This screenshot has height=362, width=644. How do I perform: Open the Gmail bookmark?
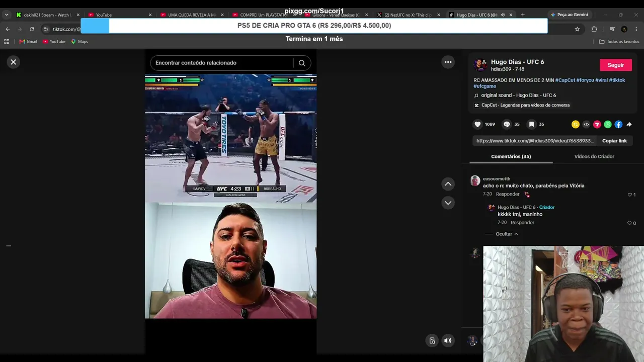[x=28, y=42]
